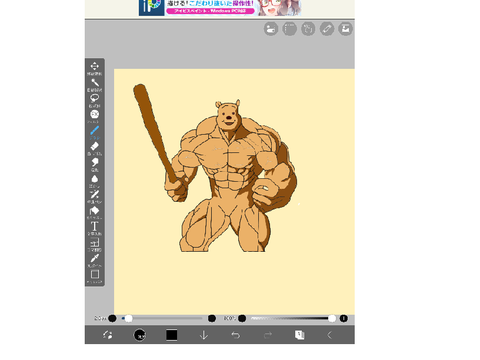Open the FX Filter tool
480x360 pixels.
(x=95, y=114)
